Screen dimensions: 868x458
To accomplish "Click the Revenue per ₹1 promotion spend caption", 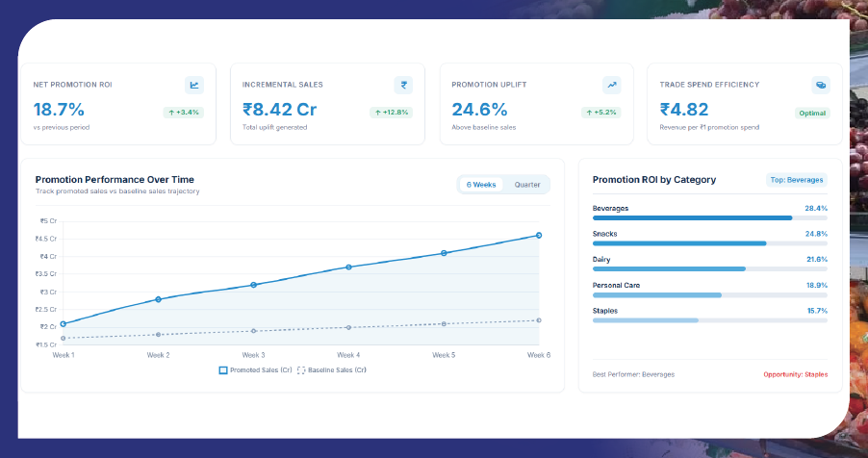I will 709,127.
